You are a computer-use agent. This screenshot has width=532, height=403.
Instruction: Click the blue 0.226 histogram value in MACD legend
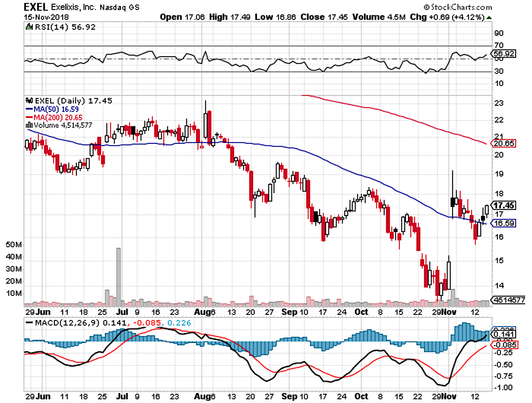click(179, 323)
